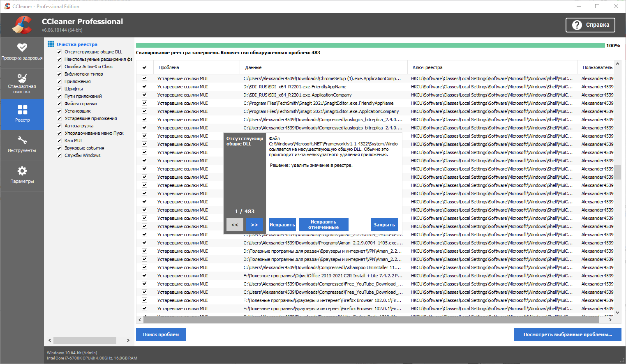
Task: Click question mark icon in Справка
Action: 577,25
